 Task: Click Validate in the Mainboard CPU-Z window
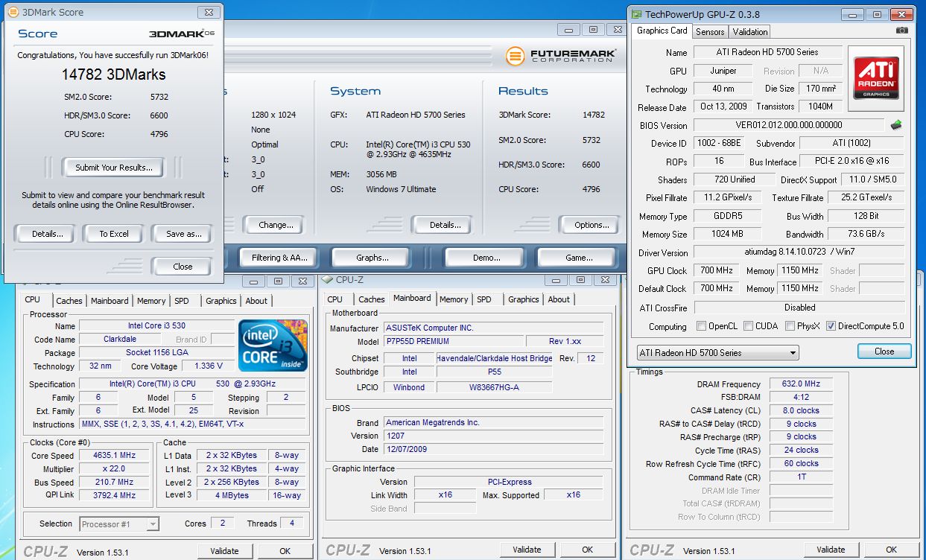pos(527,550)
